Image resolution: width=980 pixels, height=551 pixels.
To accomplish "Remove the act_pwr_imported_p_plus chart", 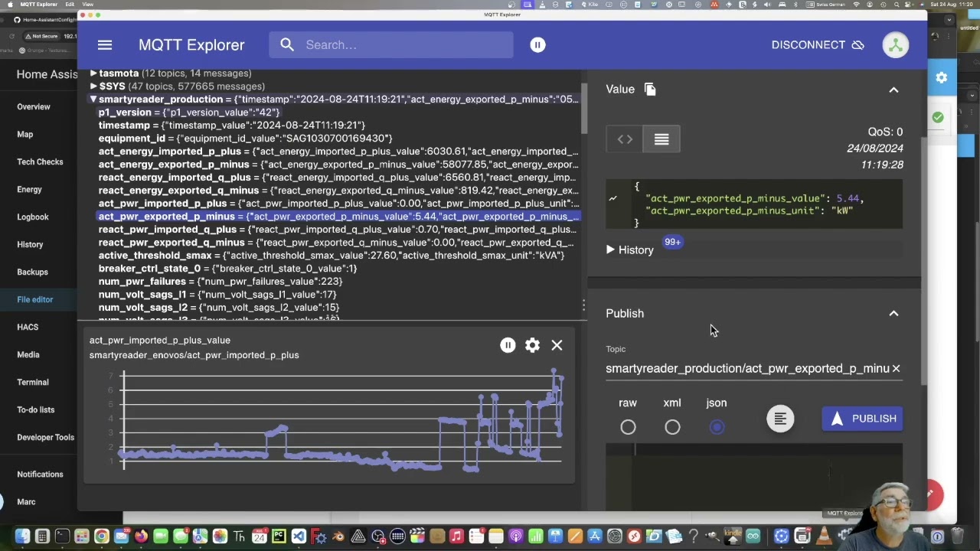I will [557, 345].
